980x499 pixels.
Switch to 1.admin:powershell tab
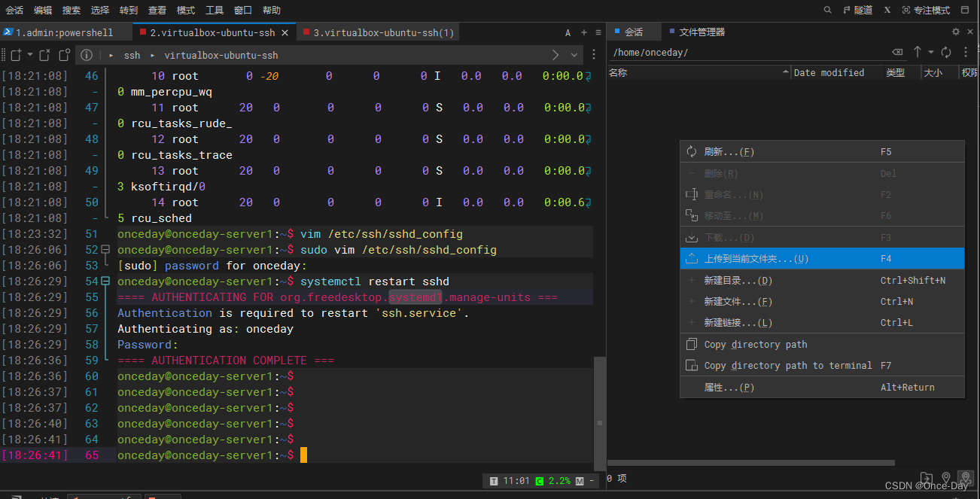(65, 32)
